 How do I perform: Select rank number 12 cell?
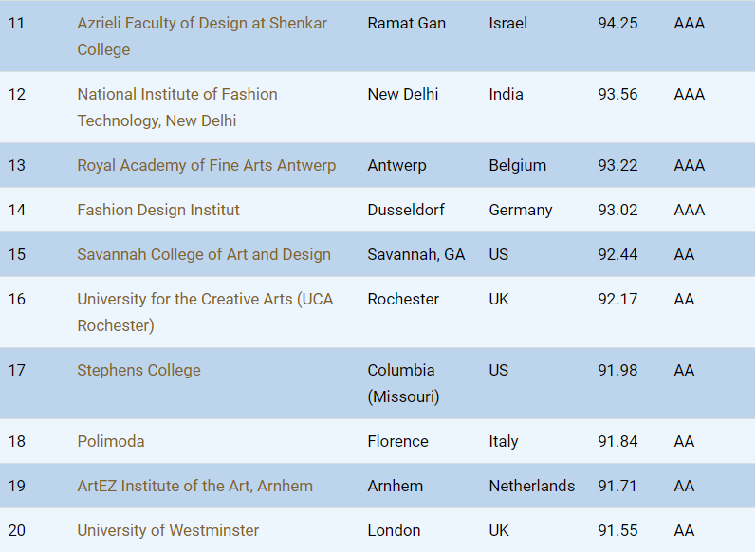(16, 94)
